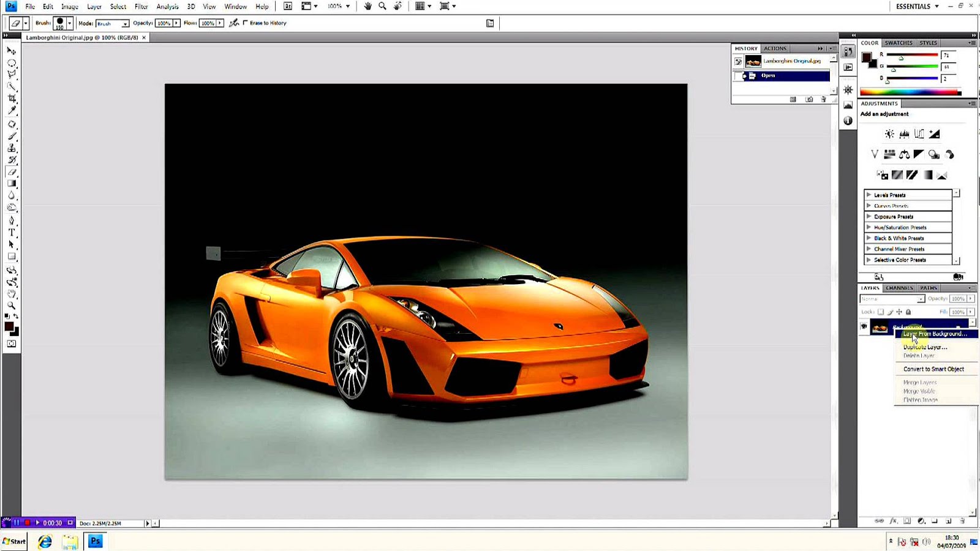Select the Horizontal Type tool
This screenshot has width=980, height=551.
pos(12,233)
